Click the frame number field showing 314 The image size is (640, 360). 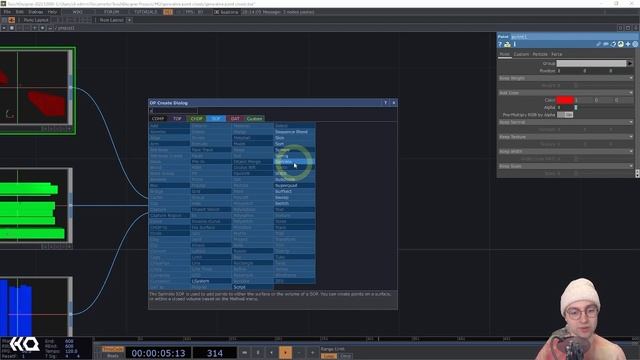coord(215,353)
